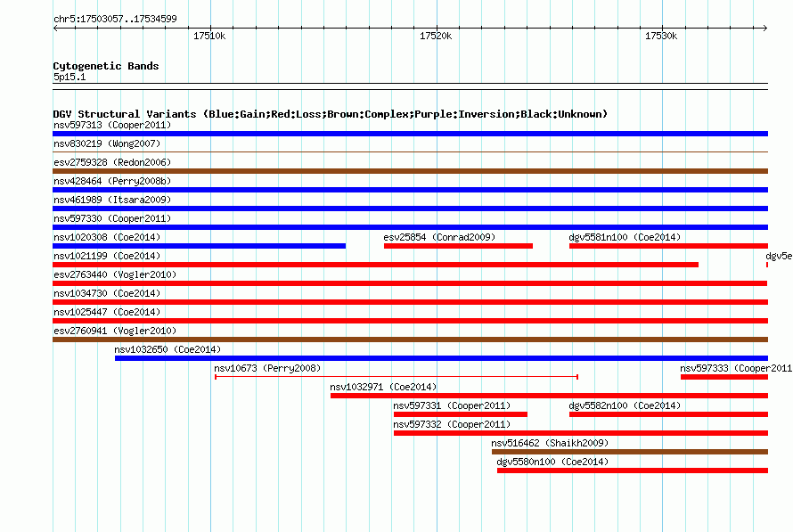This screenshot has width=793, height=532.
Task: Select the nsv830219 (Wong2007) thin variant line
Action: (x=410, y=151)
